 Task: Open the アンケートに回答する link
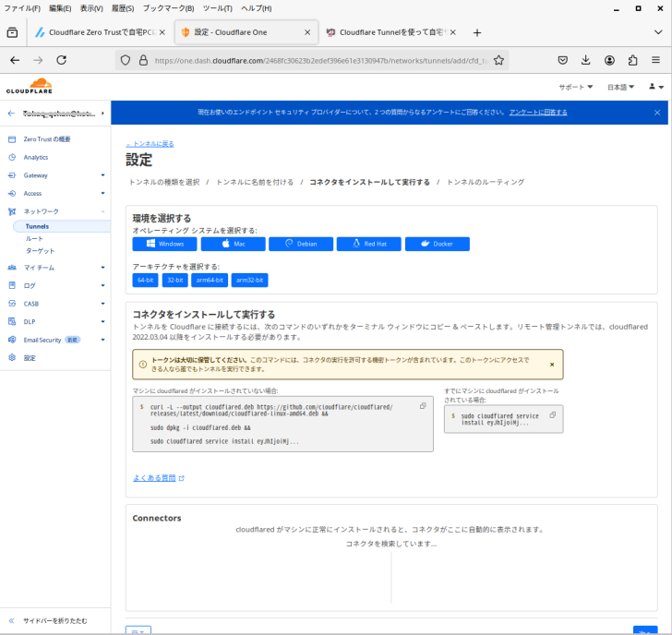click(x=538, y=113)
